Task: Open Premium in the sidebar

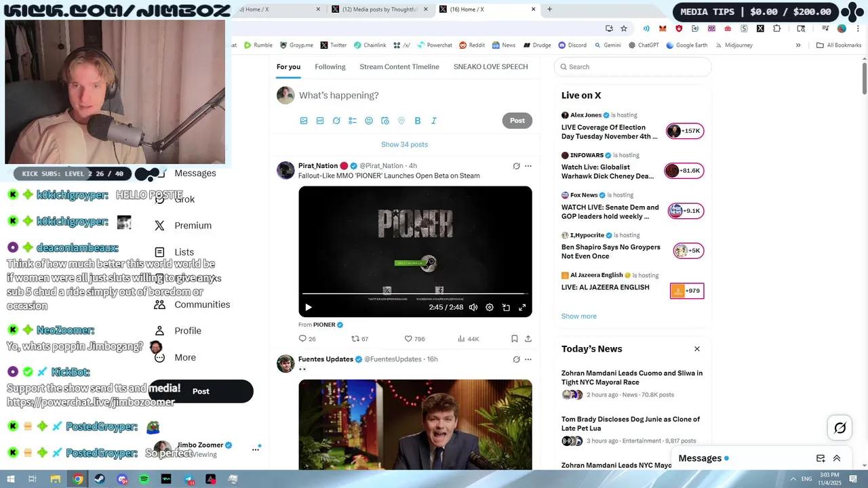Action: [183, 226]
